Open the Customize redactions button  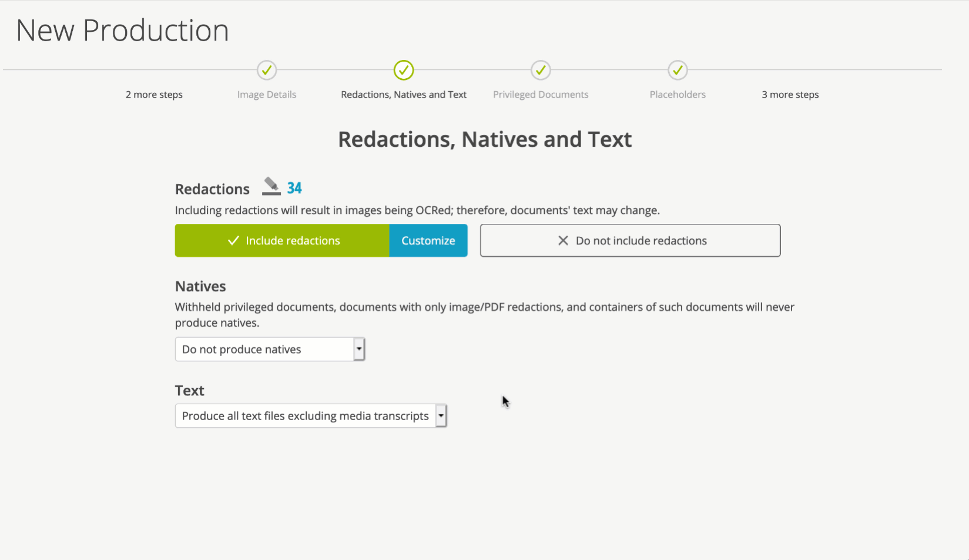coord(428,240)
